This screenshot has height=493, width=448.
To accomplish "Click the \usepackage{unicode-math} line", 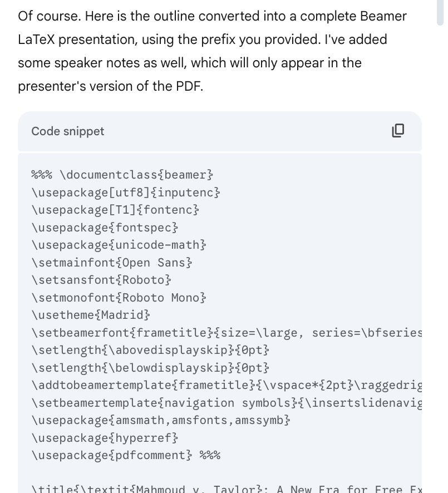I will (x=119, y=245).
